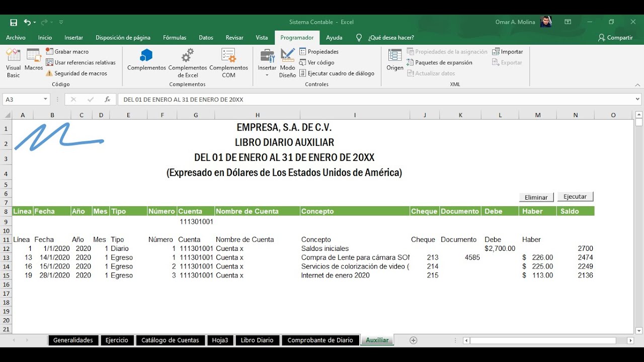This screenshot has height=362, width=644.
Task: Select the Generalidades sheet tab
Action: click(x=73, y=340)
